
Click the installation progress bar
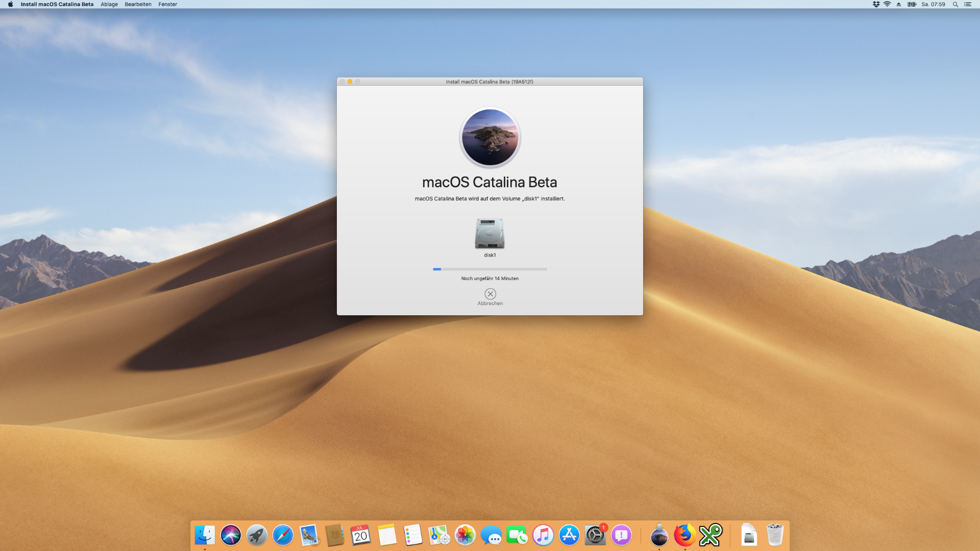(x=489, y=269)
